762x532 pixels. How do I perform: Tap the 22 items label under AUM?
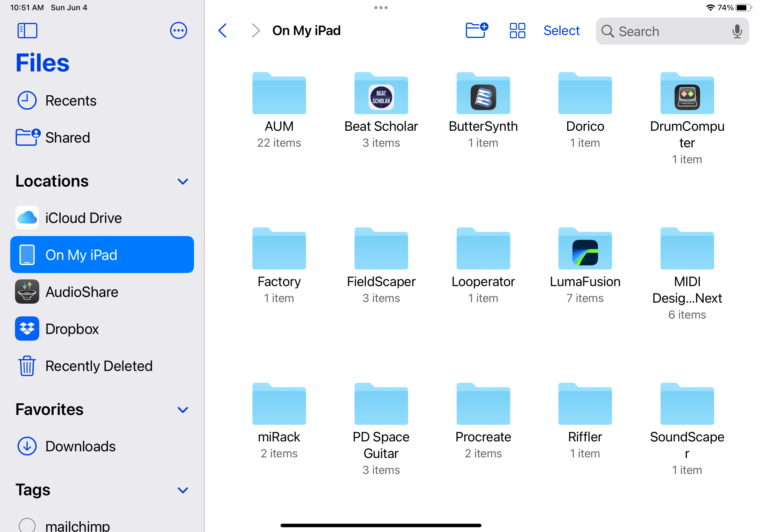[x=279, y=143]
